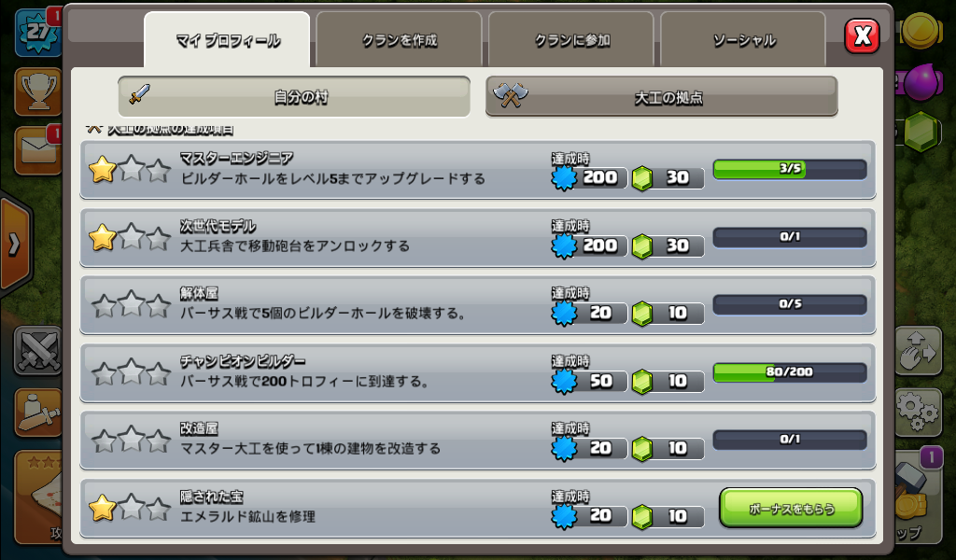This screenshot has width=956, height=560.
Task: Open the クランを作成 tab
Action: coord(400,40)
